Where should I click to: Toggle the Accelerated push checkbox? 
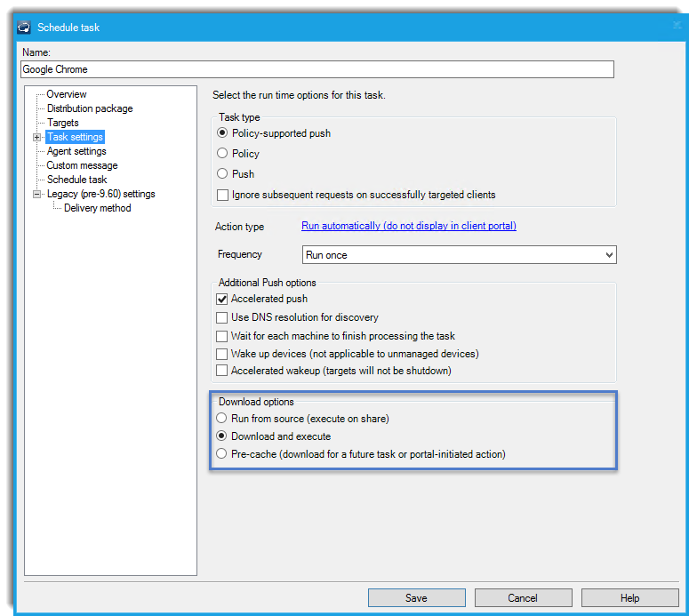(x=222, y=300)
